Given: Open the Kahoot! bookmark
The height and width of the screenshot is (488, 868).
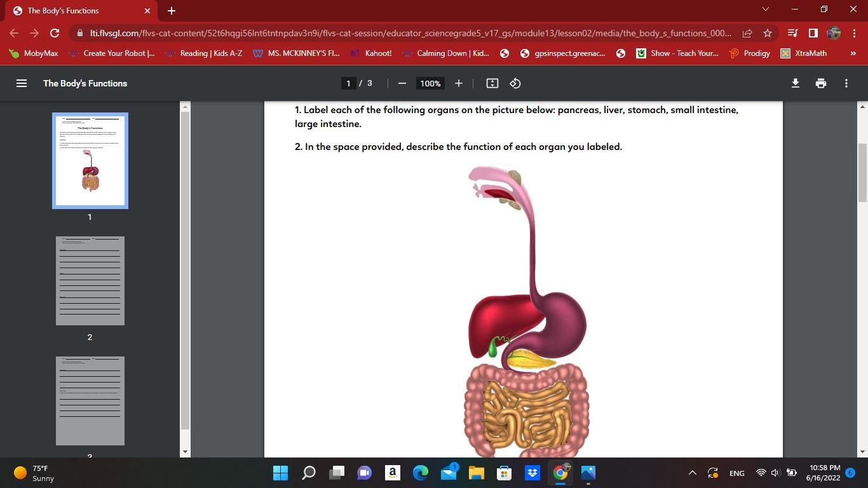Looking at the screenshot, I should tap(371, 53).
